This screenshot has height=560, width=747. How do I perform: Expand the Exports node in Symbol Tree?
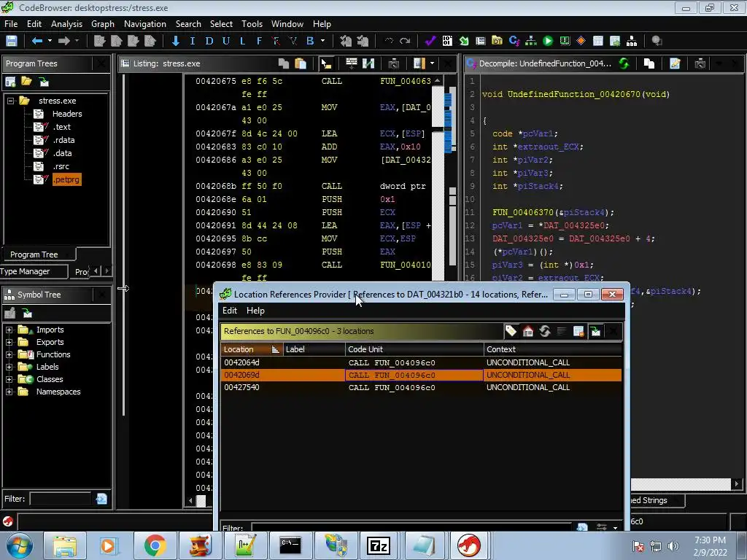tap(9, 342)
